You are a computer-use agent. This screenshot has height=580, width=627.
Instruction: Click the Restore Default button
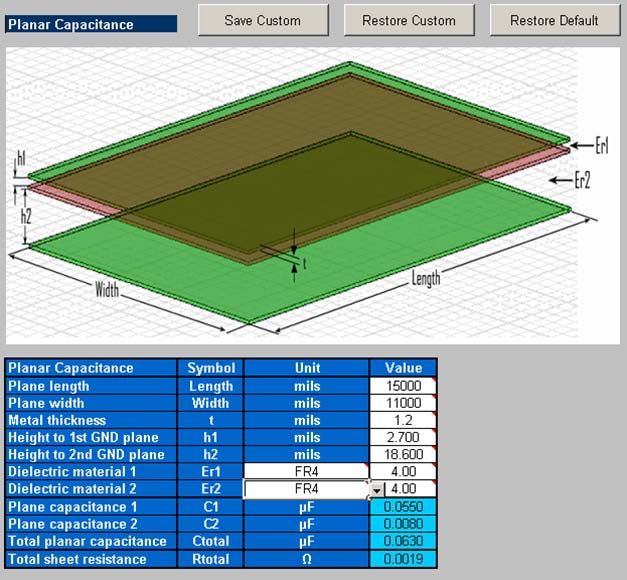(555, 20)
